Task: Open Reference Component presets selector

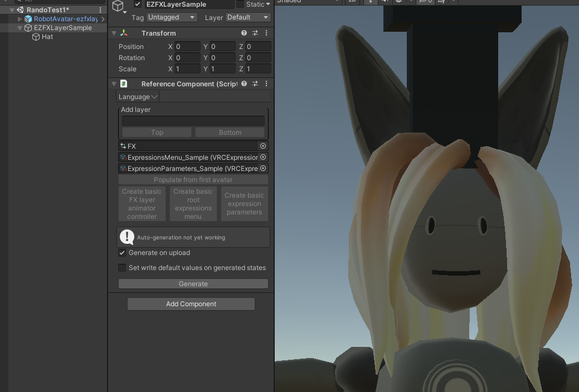Action: pyautogui.click(x=255, y=84)
